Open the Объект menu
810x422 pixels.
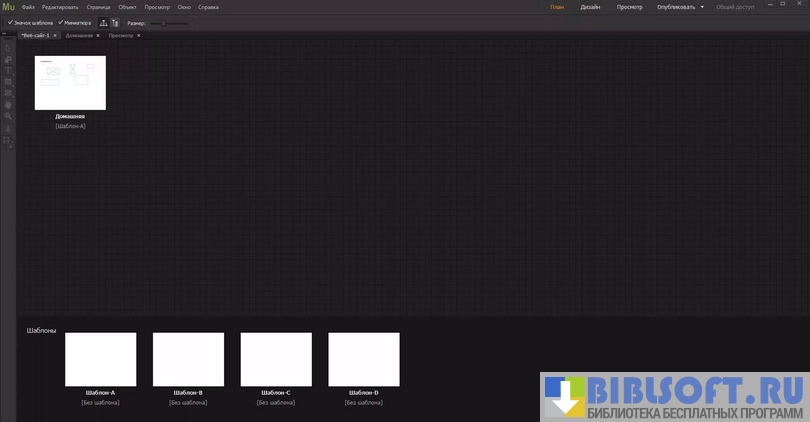tap(127, 7)
